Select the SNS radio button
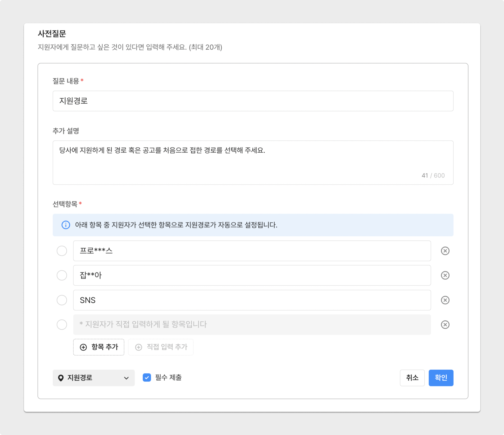 [62, 300]
